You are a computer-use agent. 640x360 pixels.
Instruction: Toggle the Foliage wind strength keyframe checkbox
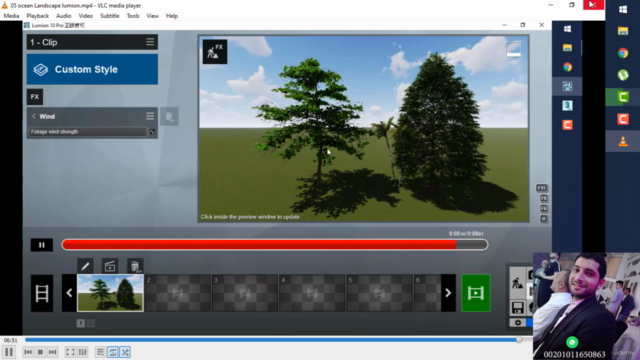pos(153,132)
